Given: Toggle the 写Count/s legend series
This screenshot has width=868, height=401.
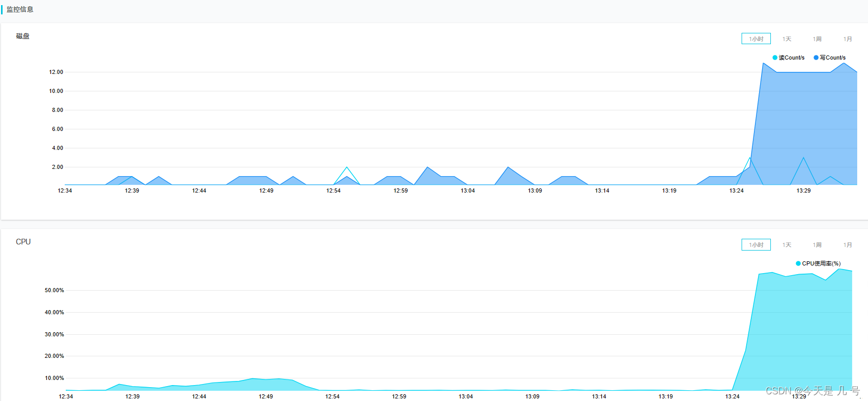Looking at the screenshot, I should pyautogui.click(x=829, y=58).
